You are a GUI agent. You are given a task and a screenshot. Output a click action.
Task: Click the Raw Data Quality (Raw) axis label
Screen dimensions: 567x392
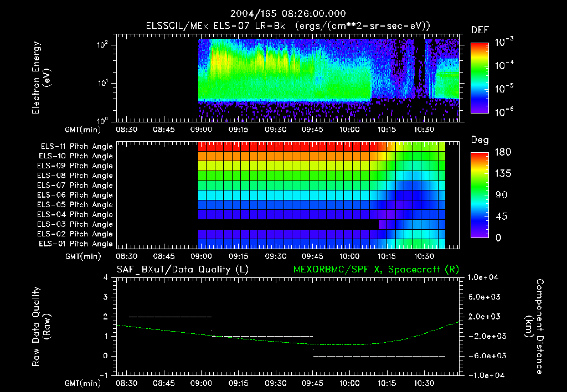(41, 327)
